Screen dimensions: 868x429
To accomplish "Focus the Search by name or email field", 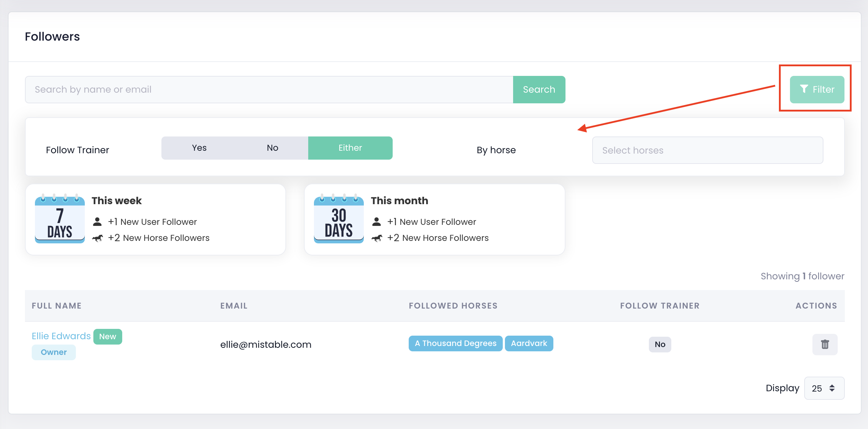I will pyautogui.click(x=269, y=89).
